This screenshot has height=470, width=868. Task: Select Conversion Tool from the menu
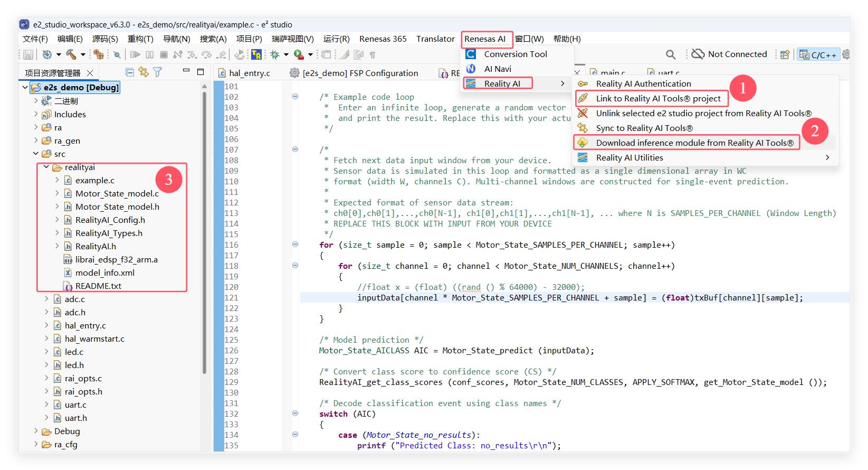click(516, 54)
